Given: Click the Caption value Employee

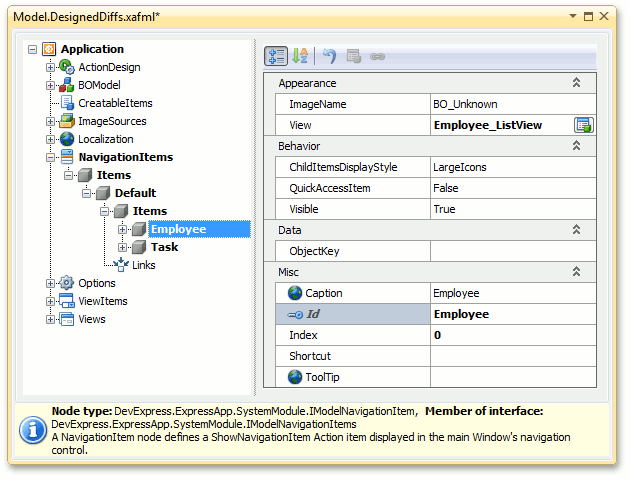Looking at the screenshot, I should point(513,293).
